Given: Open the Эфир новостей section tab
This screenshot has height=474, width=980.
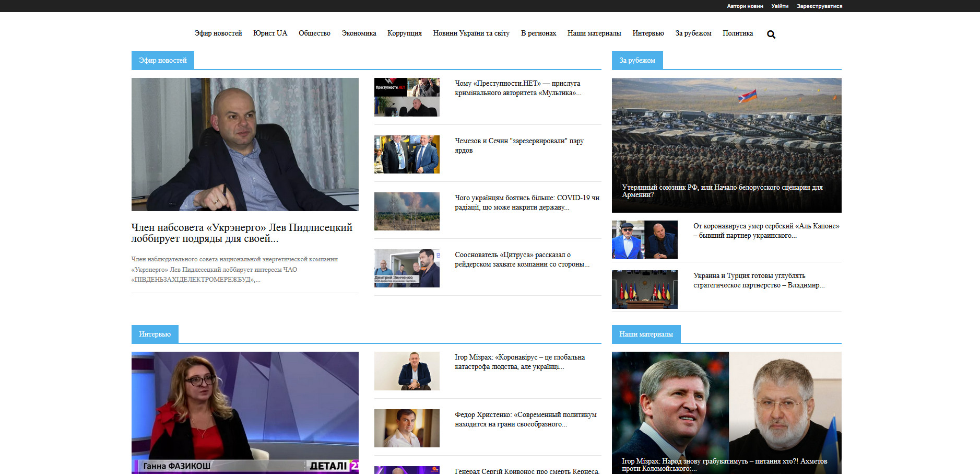Looking at the screenshot, I should [162, 61].
